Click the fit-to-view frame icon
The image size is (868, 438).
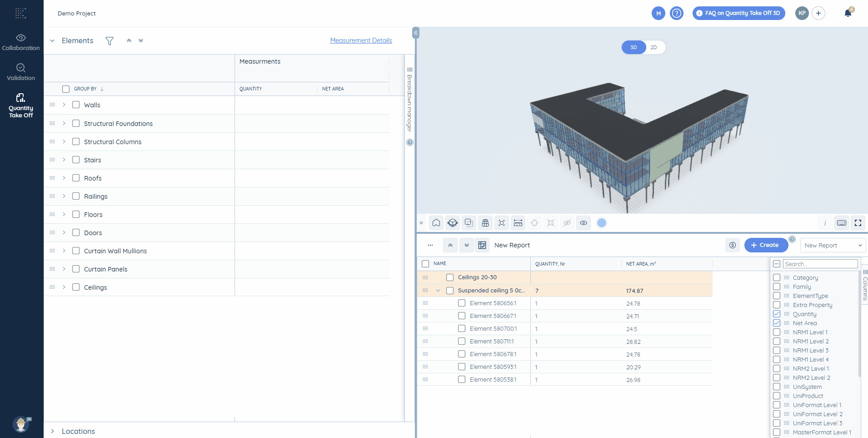(x=502, y=223)
